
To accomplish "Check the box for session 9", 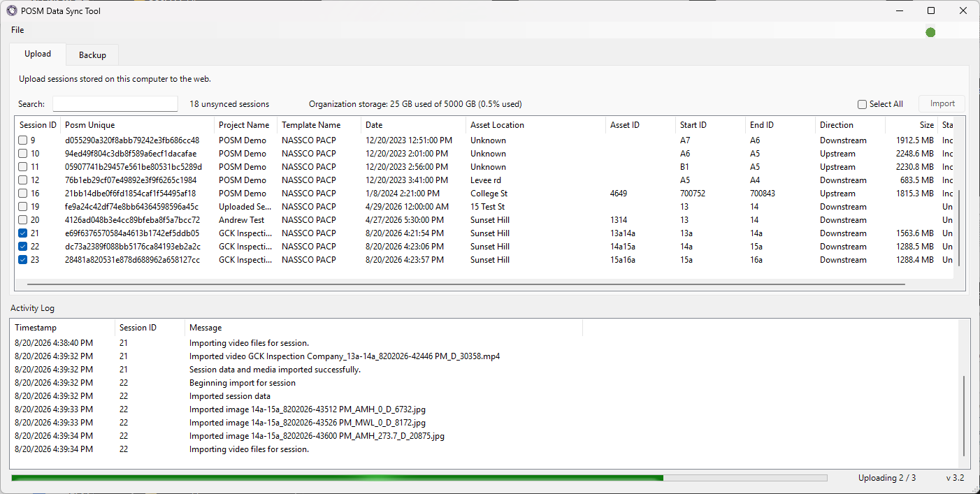I will pos(23,140).
